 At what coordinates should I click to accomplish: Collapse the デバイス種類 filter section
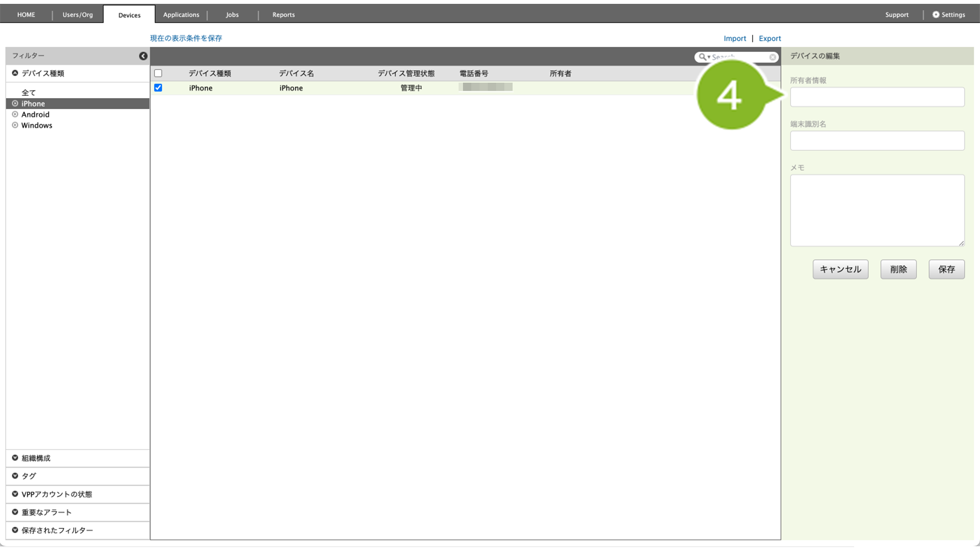point(15,73)
